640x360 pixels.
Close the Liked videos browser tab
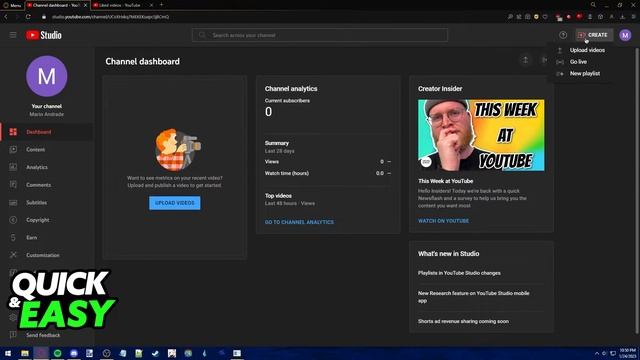[x=151, y=5]
